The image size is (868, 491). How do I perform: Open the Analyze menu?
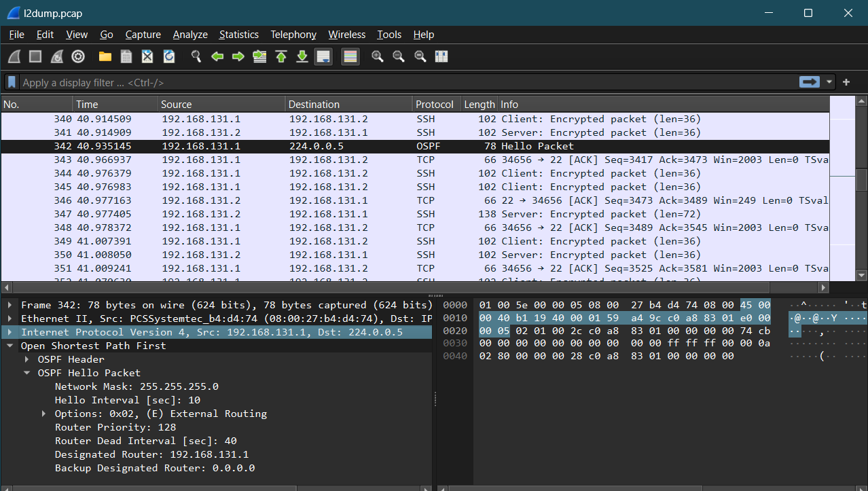click(x=190, y=35)
